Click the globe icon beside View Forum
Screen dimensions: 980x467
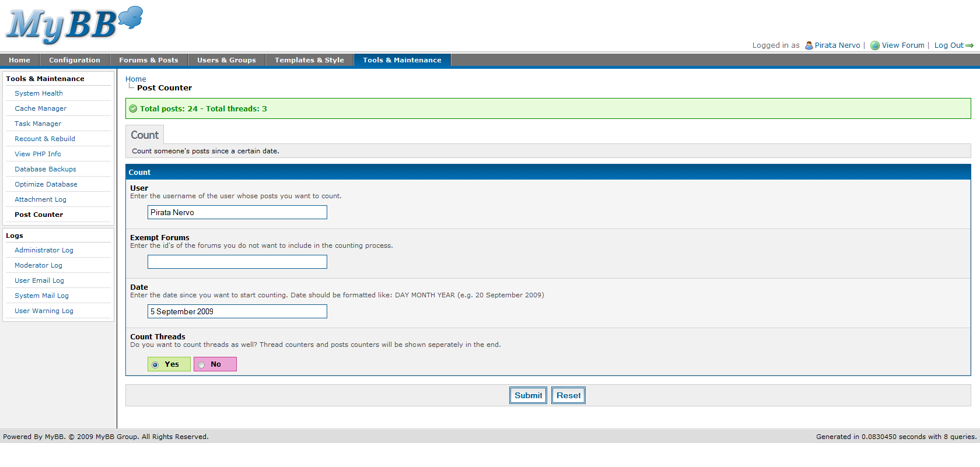click(x=874, y=45)
